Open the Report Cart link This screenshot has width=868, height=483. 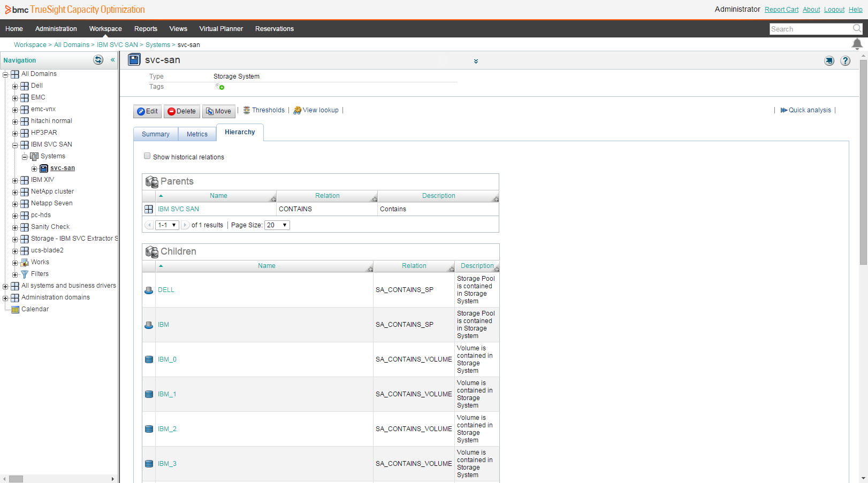(781, 10)
